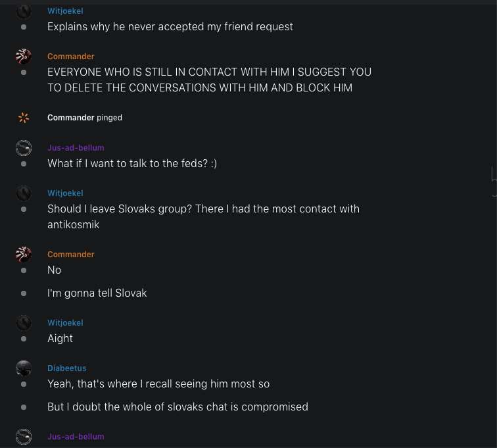Click Jus-ad-bellum's avatar at the bottom of the chat
Image resolution: width=497 pixels, height=448 pixels.
pyautogui.click(x=24, y=437)
